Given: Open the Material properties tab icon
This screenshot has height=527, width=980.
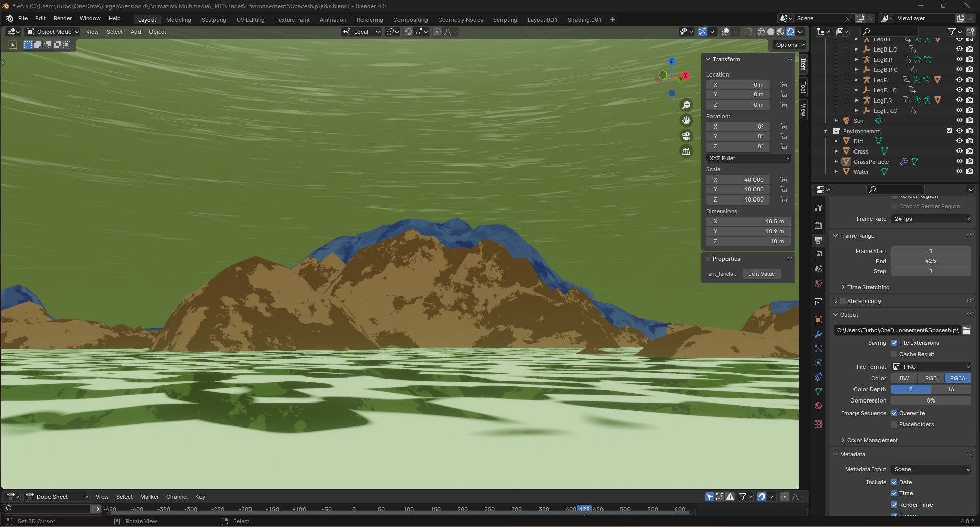Looking at the screenshot, I should click(x=818, y=406).
